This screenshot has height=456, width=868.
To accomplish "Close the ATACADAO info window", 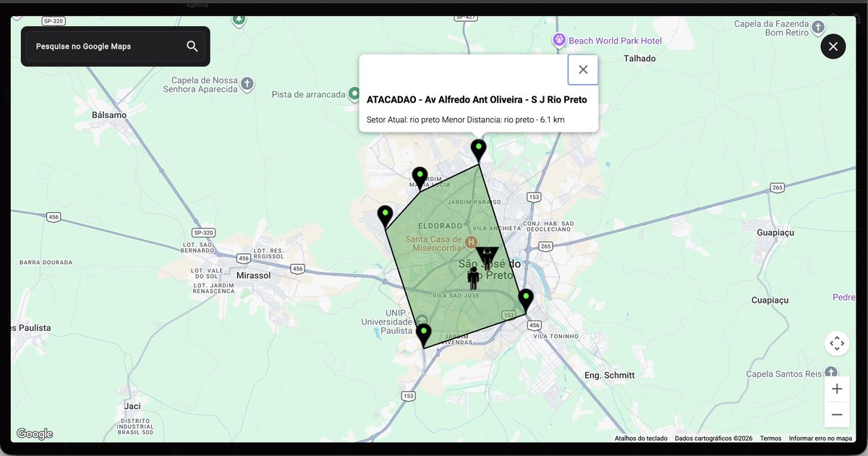I will [583, 69].
